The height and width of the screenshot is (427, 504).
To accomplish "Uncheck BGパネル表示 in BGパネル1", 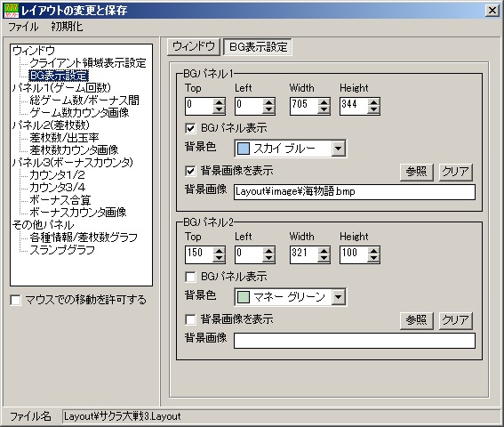I will coord(190,128).
